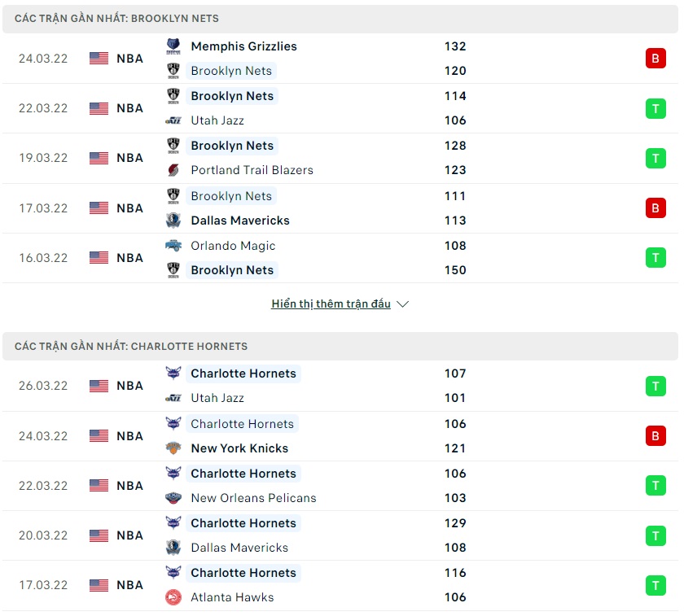The width and height of the screenshot is (684, 616).
Task: Click the green T badge for 16.03.22 Magic game
Action: [655, 258]
